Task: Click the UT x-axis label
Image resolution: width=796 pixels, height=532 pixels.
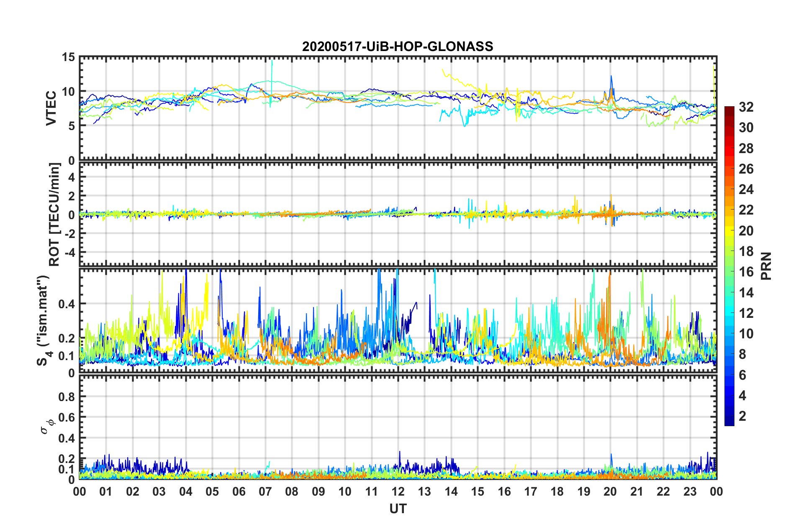Action: tap(398, 509)
